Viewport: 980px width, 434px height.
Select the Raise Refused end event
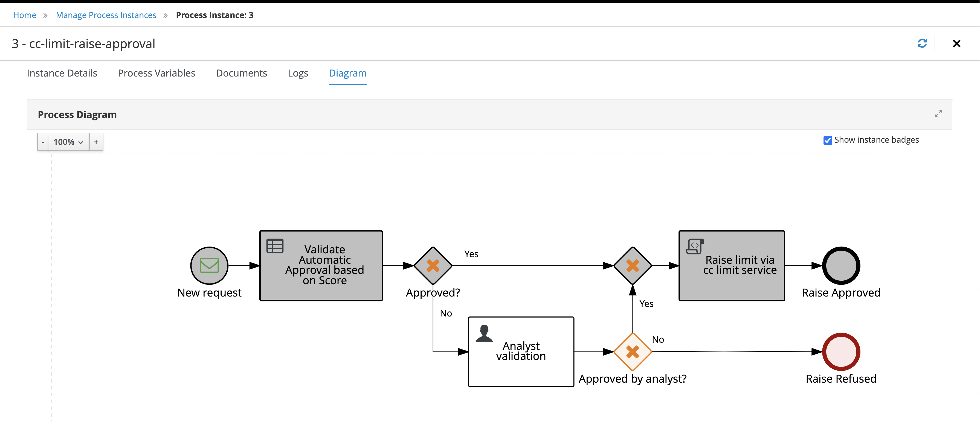(841, 351)
